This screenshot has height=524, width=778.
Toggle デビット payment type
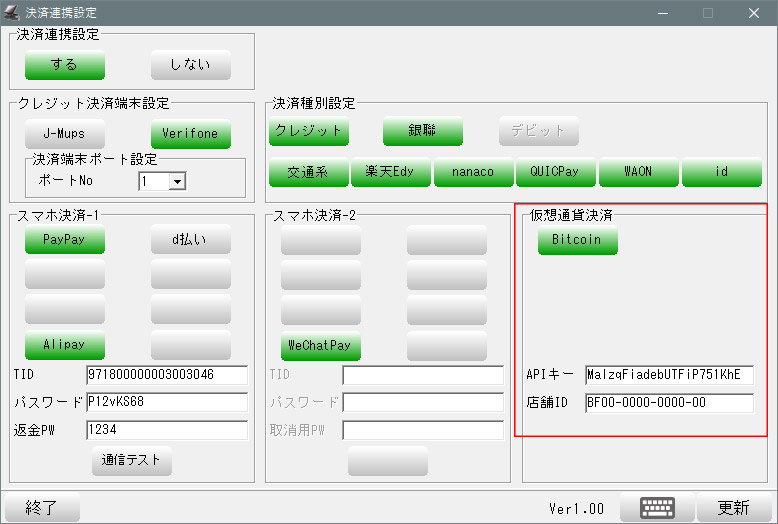(x=539, y=131)
